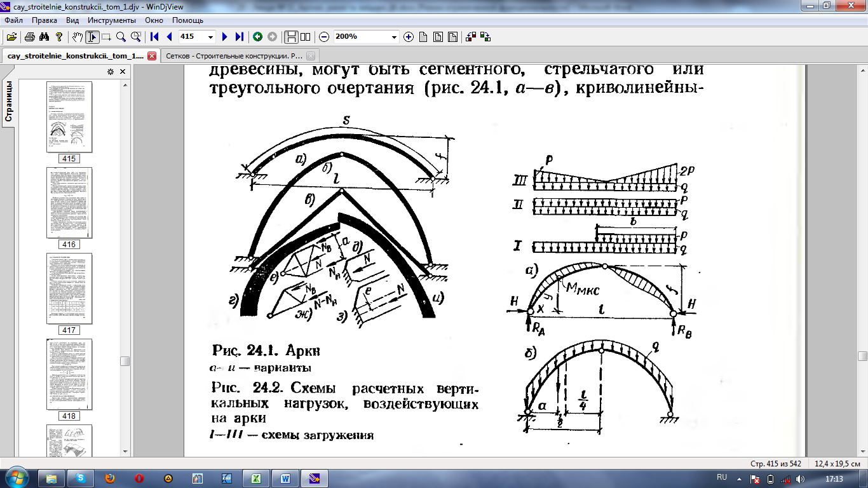Image resolution: width=868 pixels, height=488 pixels.
Task: Open Word from the taskbar
Action: tap(285, 478)
